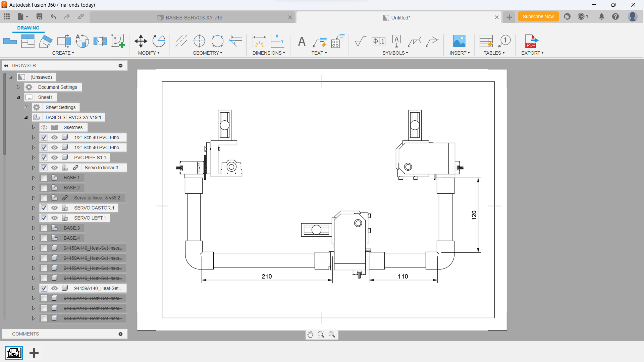Switch to BASES SERVOS XY v19 tab
This screenshot has height=362, width=644.
pyautogui.click(x=193, y=17)
